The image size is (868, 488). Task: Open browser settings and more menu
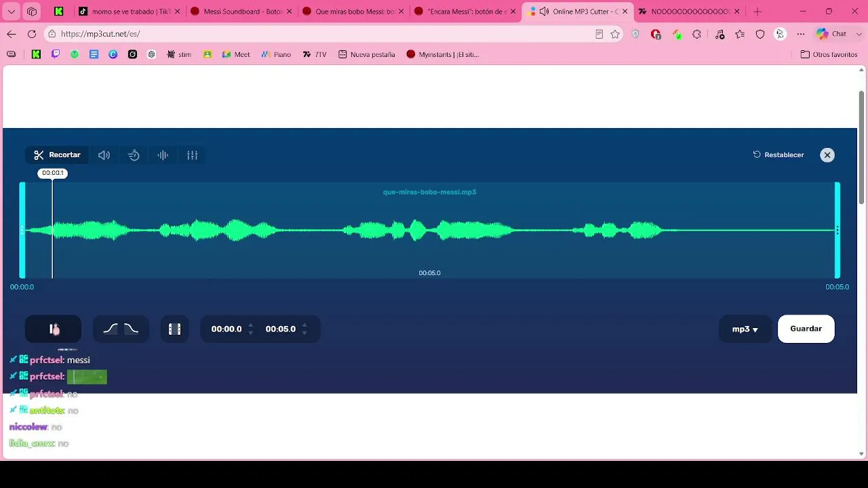coord(801,34)
